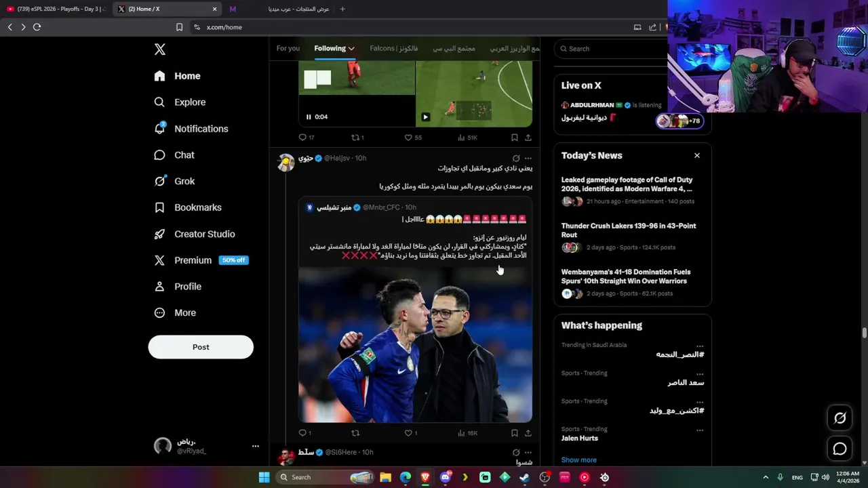
Task: Switch to عرض المنتجات browser tab
Action: pos(279,9)
